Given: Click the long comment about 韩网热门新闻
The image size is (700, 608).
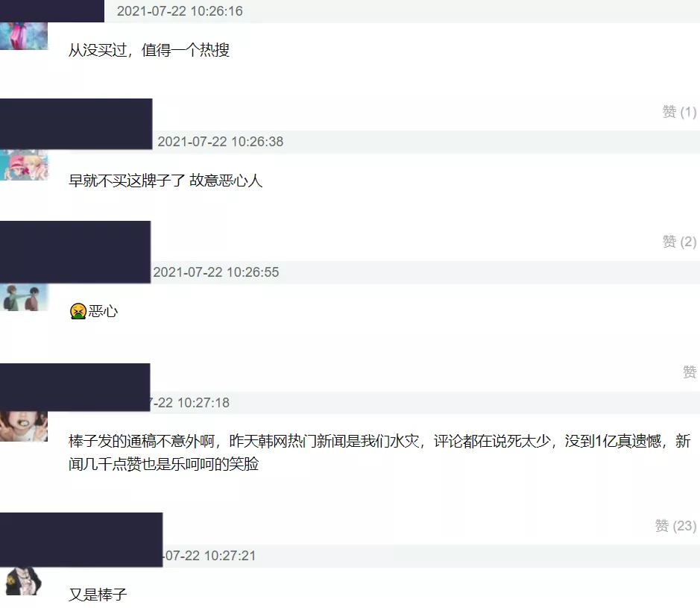Looking at the screenshot, I should [380, 453].
